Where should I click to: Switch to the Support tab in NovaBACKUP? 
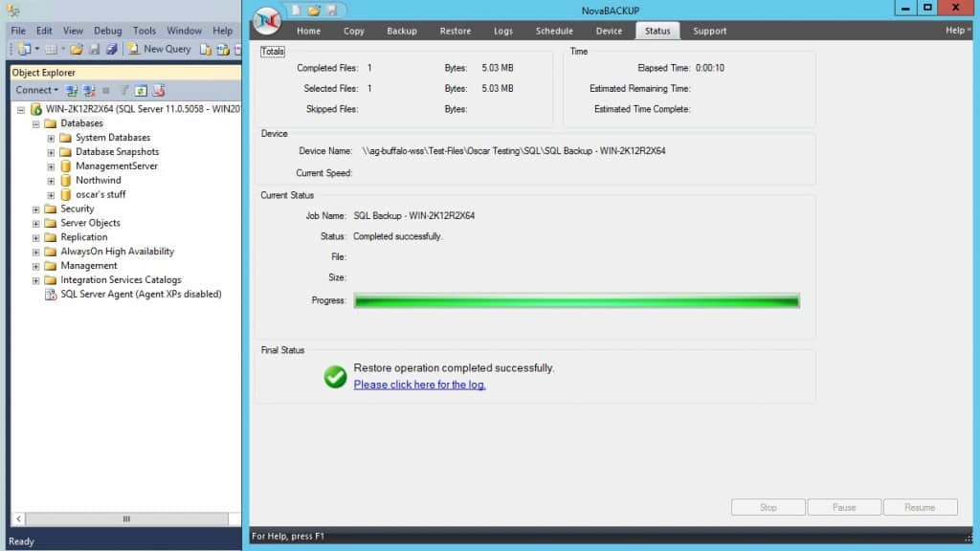pos(710,31)
